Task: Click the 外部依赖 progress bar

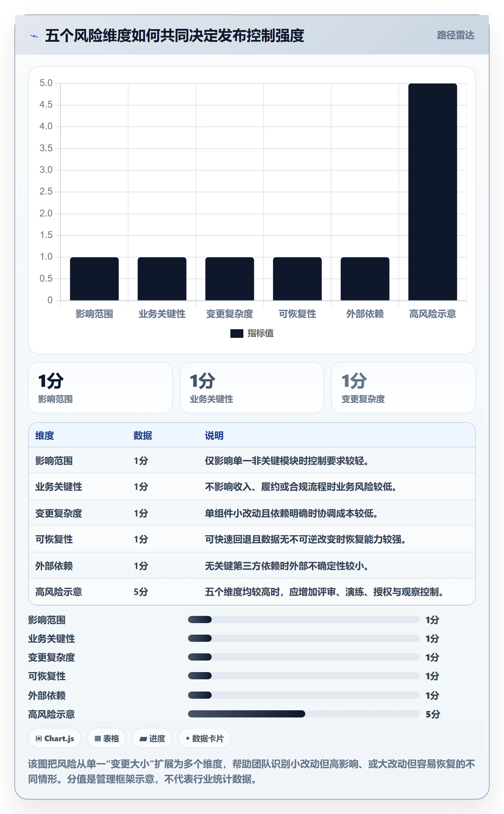Action: point(303,695)
